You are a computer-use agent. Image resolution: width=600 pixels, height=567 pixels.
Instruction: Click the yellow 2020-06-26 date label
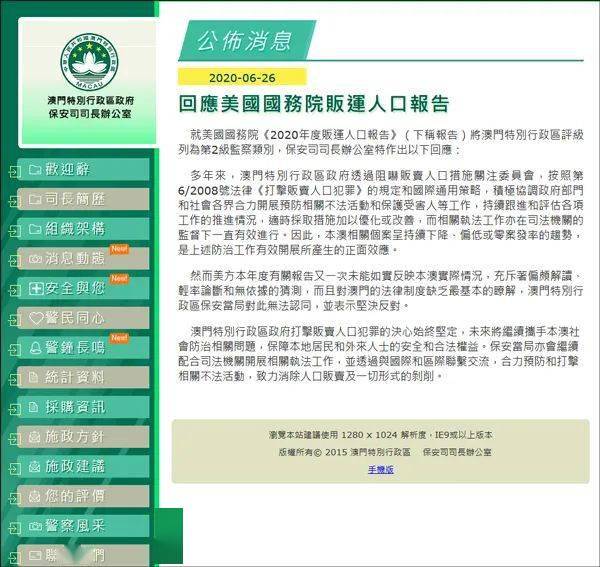pos(240,77)
